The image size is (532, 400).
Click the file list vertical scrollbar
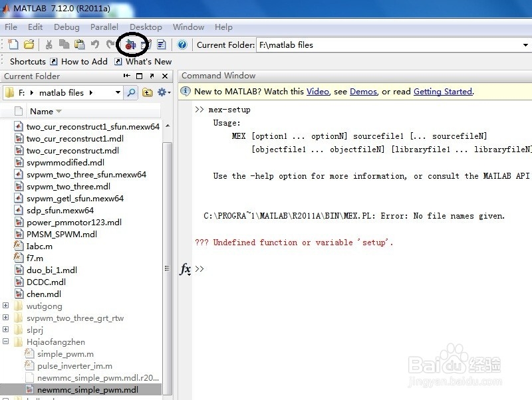[x=168, y=268]
